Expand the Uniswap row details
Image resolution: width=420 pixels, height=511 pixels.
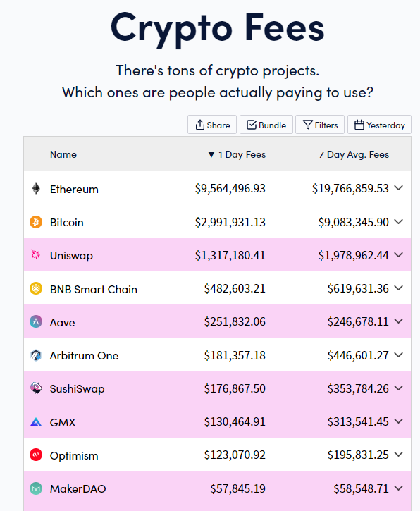pos(398,255)
